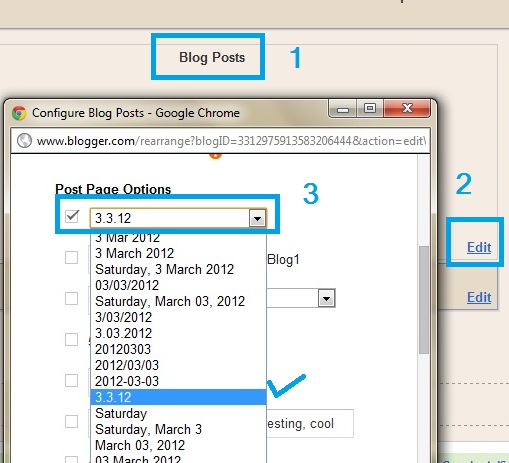Click the blogger.com URL address bar
Viewport: 509px width, 463px height.
click(220, 141)
